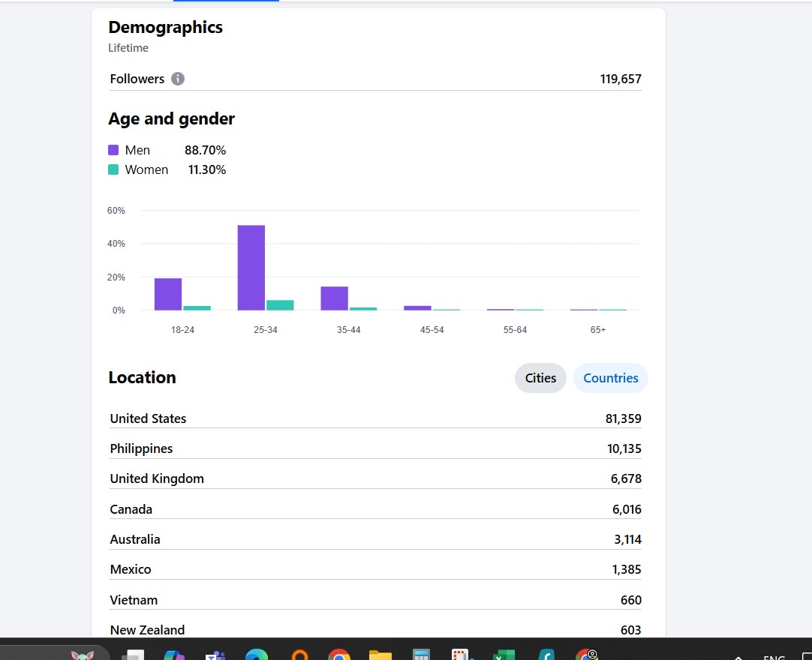Click the Australia row

click(375, 538)
